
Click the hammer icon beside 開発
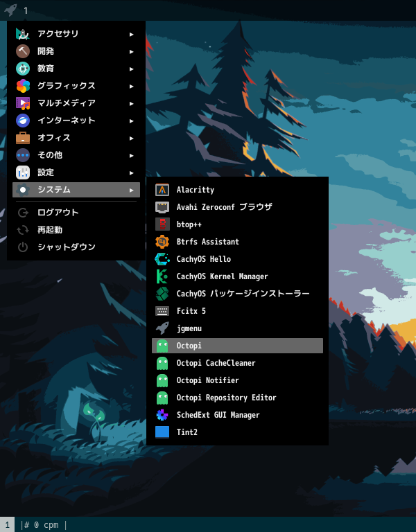pyautogui.click(x=23, y=51)
